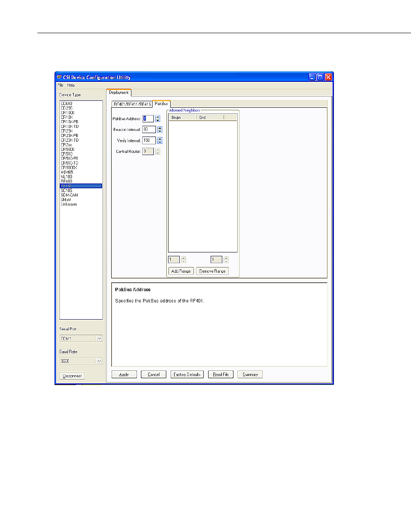Click the PakBus Address input field
The width and height of the screenshot is (411, 532).
(148, 118)
